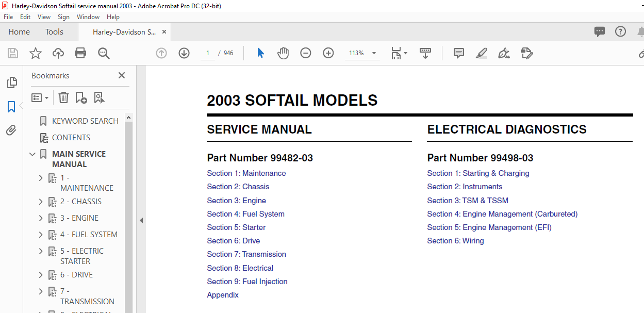This screenshot has height=313, width=644.
Task: Collapse the MAIN SERVICE MANUAL bookmark
Action: point(33,154)
